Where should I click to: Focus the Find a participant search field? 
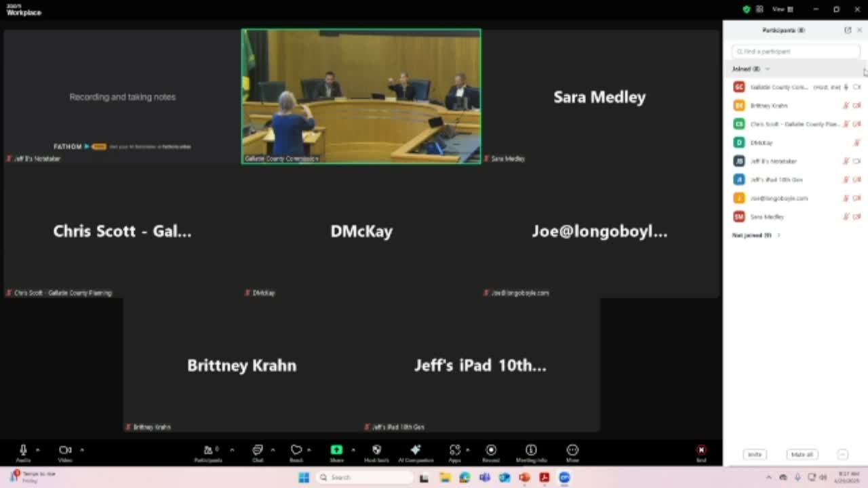click(795, 52)
